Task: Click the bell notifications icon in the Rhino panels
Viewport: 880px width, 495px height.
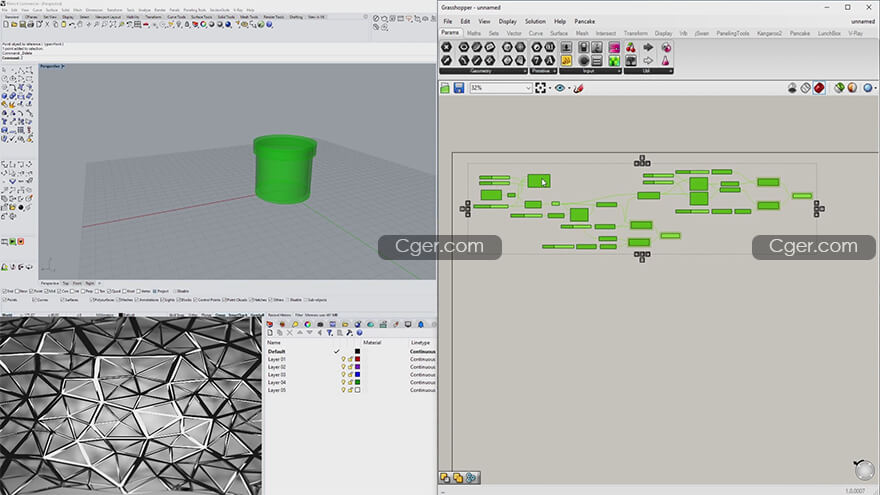Action: click(x=421, y=324)
